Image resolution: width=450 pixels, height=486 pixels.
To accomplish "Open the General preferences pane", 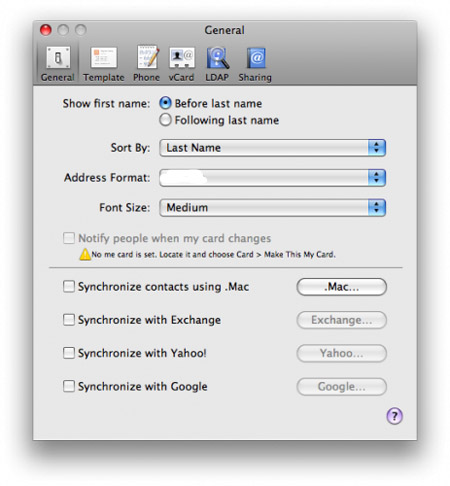I will (58, 64).
